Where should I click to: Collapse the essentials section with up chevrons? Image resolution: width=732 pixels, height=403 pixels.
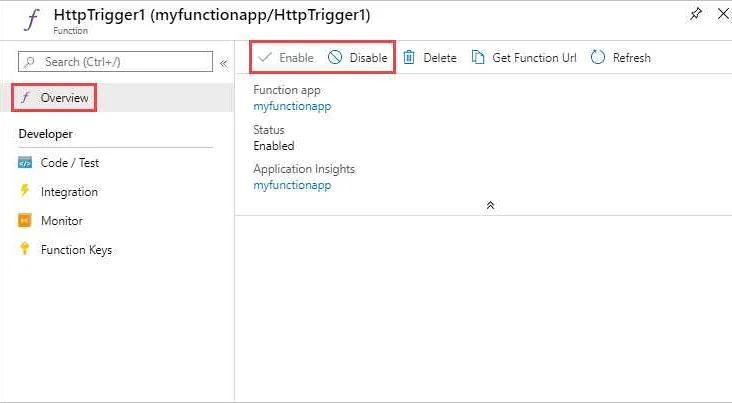coord(490,205)
